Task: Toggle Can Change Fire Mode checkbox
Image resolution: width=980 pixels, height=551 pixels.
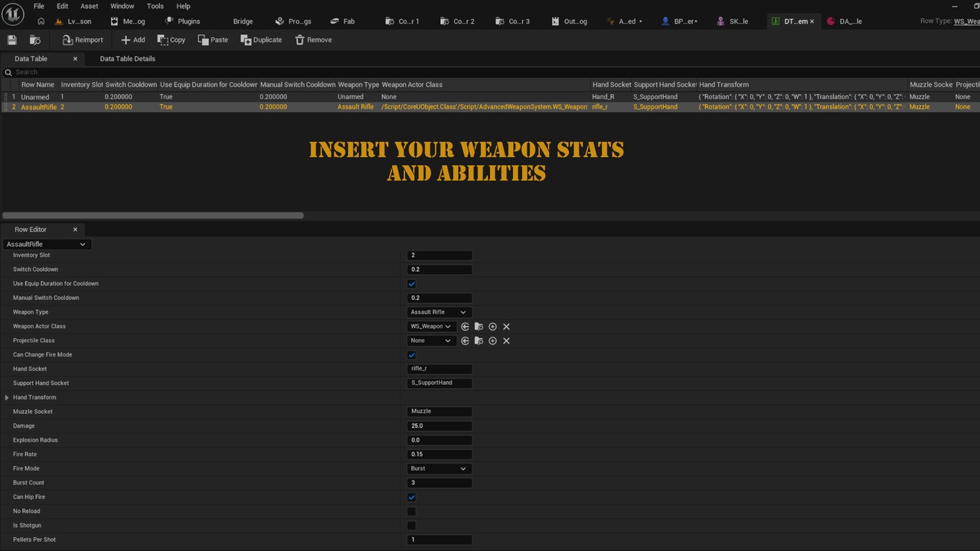Action: pyautogui.click(x=411, y=355)
